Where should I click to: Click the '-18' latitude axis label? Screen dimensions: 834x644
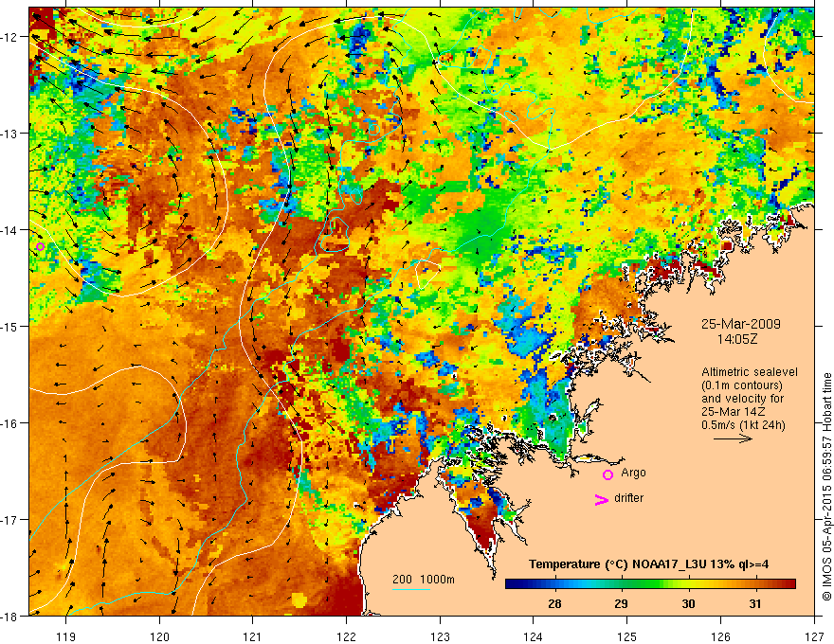[x=9, y=617]
